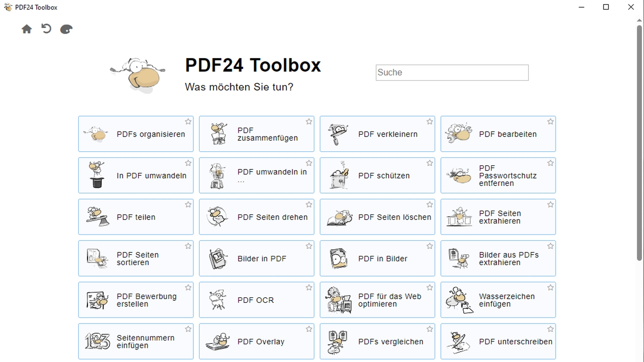Image resolution: width=644 pixels, height=362 pixels.
Task: Open PDF schützen via the safe icon
Action: coord(338,175)
